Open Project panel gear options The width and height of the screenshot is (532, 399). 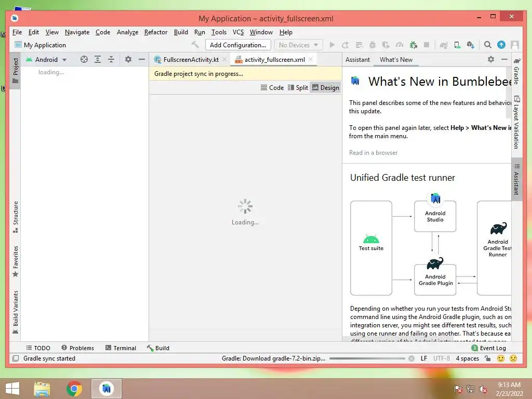pos(128,59)
